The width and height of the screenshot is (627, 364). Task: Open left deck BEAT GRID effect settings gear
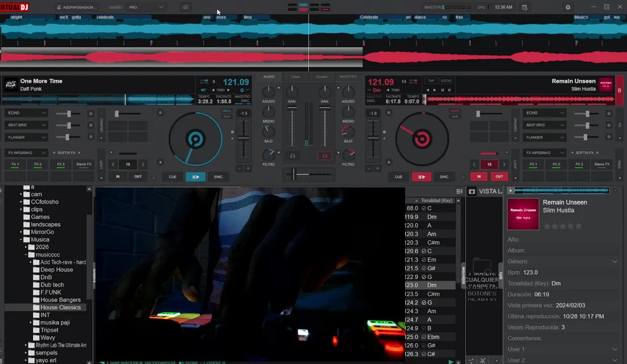coord(91,125)
